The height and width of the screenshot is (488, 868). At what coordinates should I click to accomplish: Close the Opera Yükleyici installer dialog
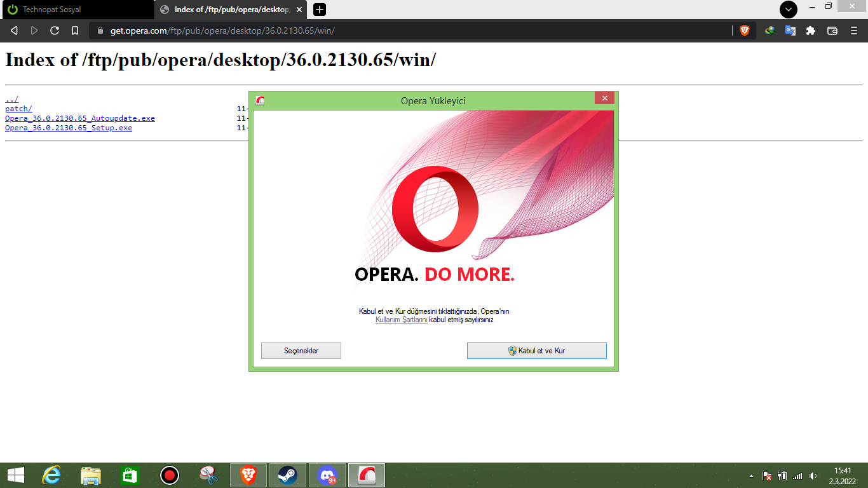click(x=605, y=98)
